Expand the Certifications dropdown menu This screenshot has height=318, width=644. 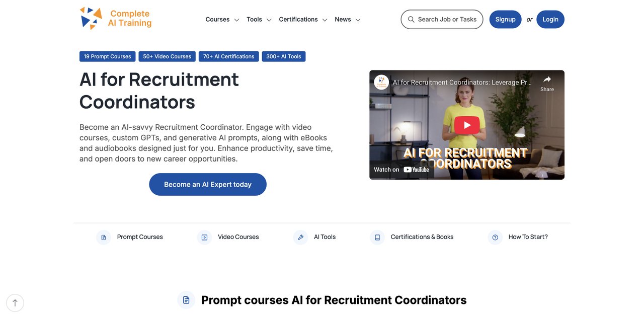pyautogui.click(x=303, y=20)
